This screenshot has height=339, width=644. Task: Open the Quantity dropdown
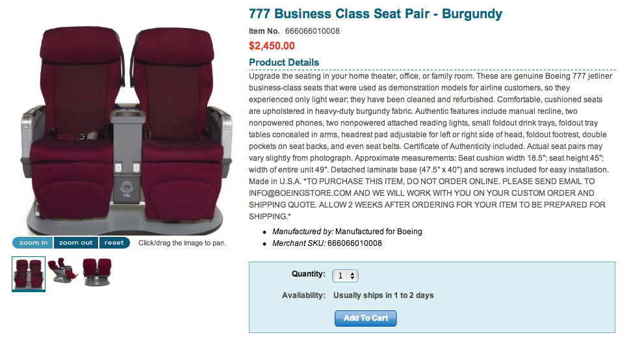pyautogui.click(x=345, y=275)
